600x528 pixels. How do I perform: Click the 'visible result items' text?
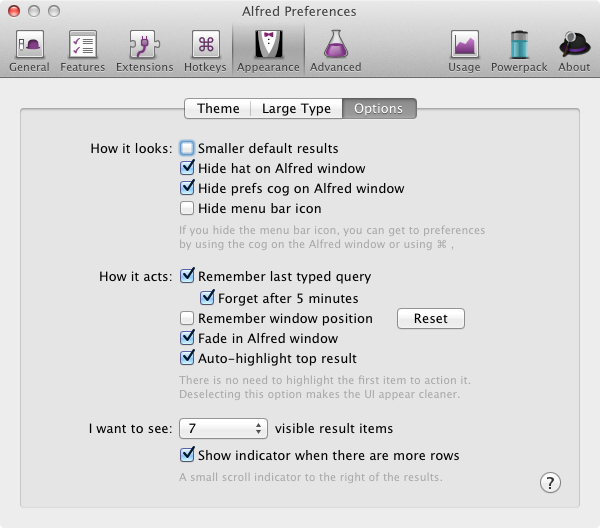tap(334, 429)
